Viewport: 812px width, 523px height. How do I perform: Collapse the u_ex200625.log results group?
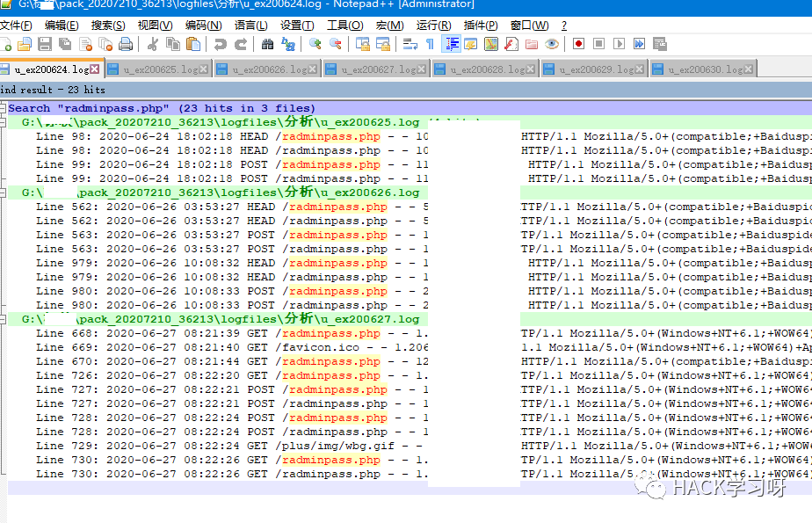coord(3,123)
